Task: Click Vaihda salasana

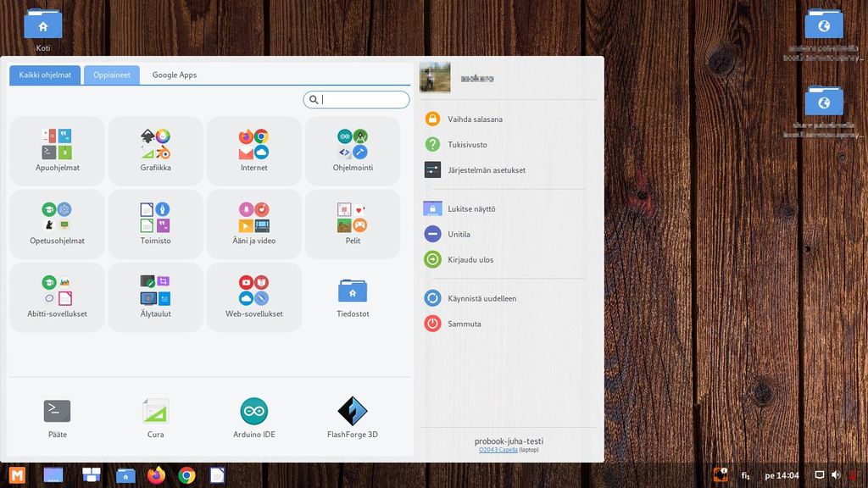Action: click(x=475, y=119)
